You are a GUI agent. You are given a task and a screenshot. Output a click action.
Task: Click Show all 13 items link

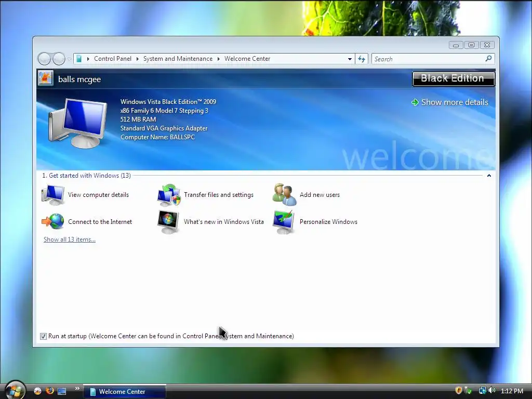[70, 239]
